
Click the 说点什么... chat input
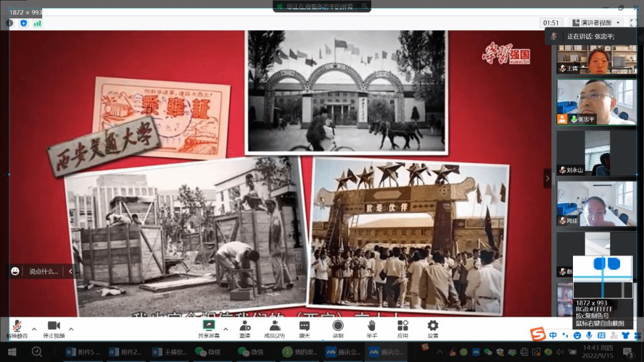pyautogui.click(x=43, y=271)
